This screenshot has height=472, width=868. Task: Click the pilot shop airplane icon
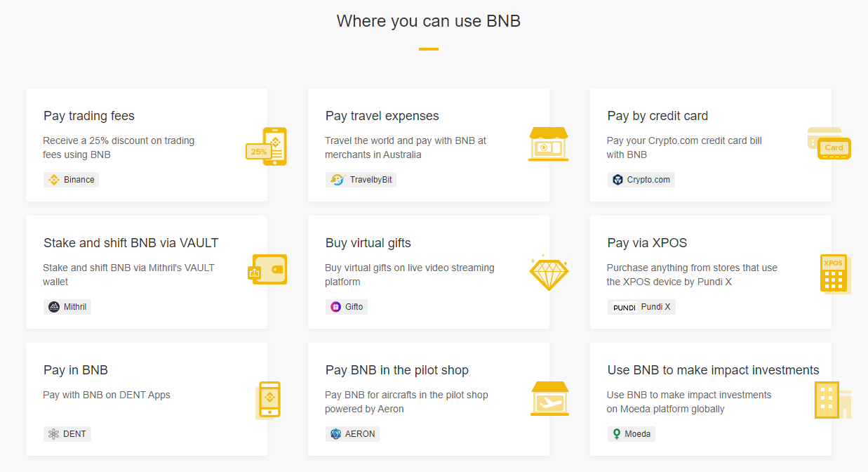(549, 398)
